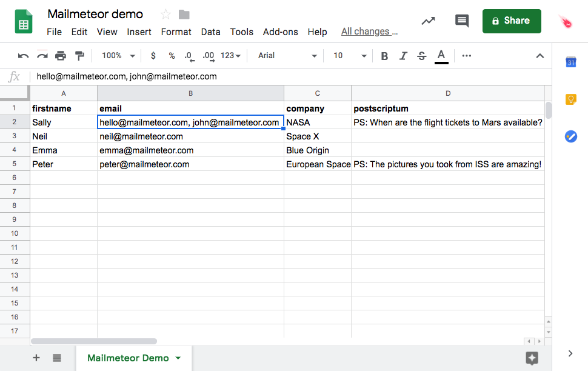
Task: Open the Format menu
Action: (x=176, y=32)
